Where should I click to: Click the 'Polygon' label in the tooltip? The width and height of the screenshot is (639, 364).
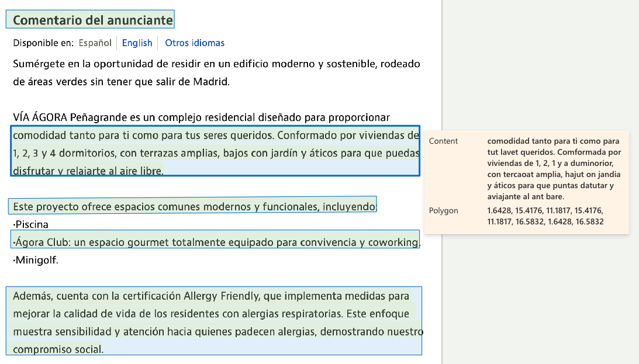click(x=443, y=210)
